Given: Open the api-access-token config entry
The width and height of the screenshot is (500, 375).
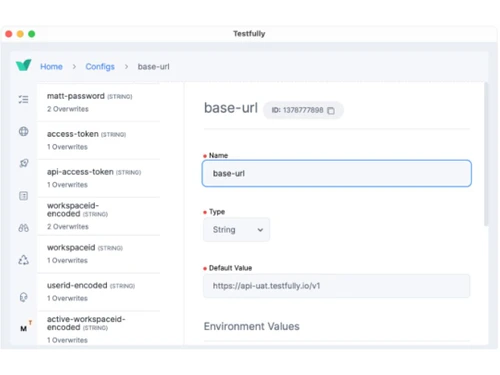Looking at the screenshot, I should (99, 178).
